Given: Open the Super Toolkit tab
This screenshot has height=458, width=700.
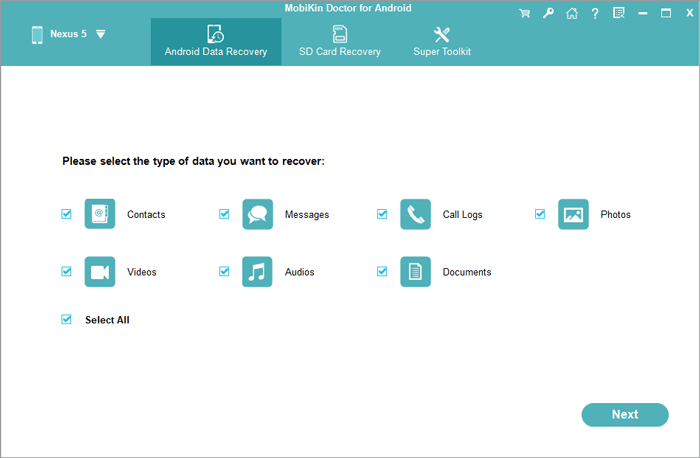Looking at the screenshot, I should coord(442,41).
